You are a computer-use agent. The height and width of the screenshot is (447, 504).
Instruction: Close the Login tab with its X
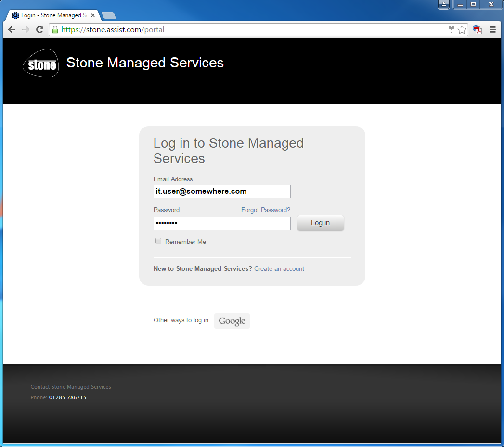93,15
